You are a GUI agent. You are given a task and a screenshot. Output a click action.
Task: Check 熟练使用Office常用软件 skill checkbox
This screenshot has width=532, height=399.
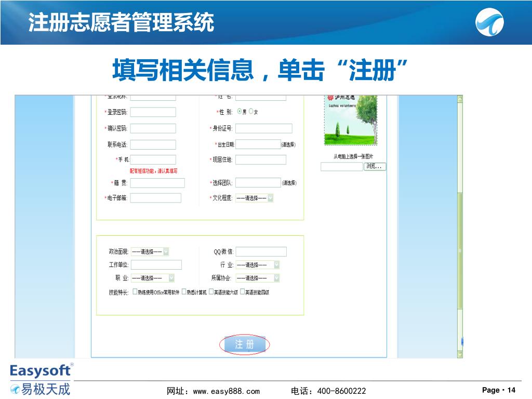[x=135, y=292]
